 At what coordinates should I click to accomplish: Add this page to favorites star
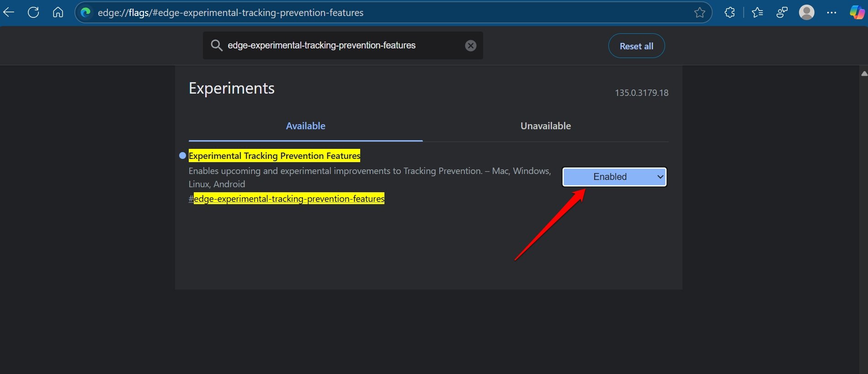point(699,12)
